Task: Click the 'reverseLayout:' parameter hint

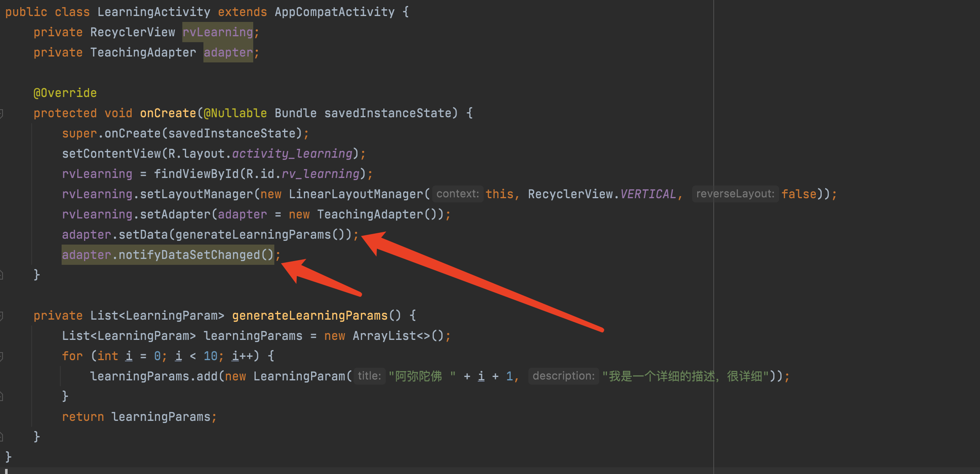Action: (x=735, y=194)
